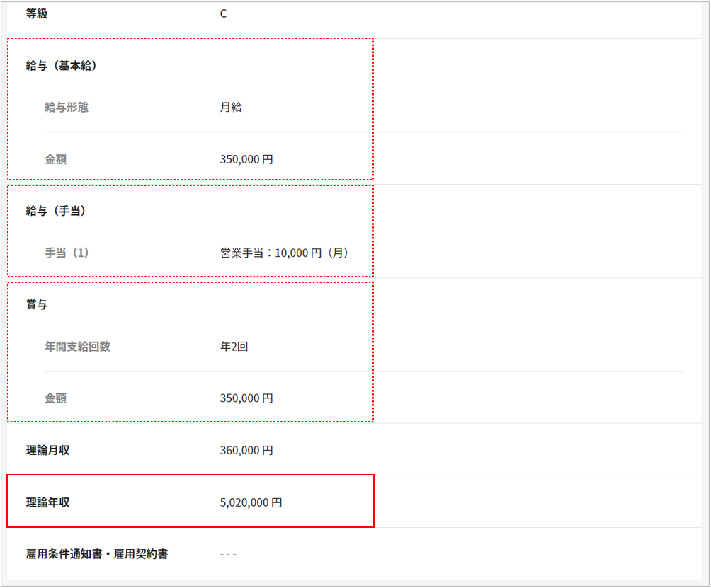The height and width of the screenshot is (588, 711).
Task: Select the 360,000円 monthly income value
Action: pos(246,450)
